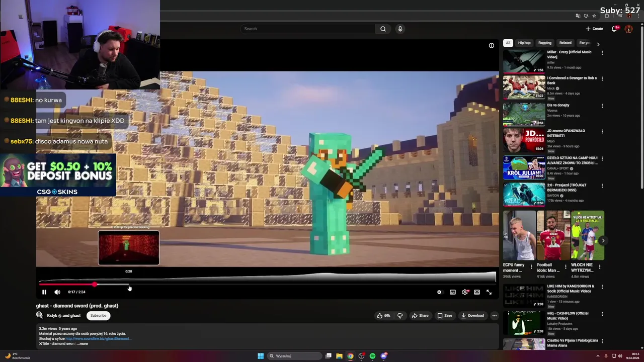Seek using the red progress bar scrubber
Viewport: 644px width, 362px height.
[95, 285]
